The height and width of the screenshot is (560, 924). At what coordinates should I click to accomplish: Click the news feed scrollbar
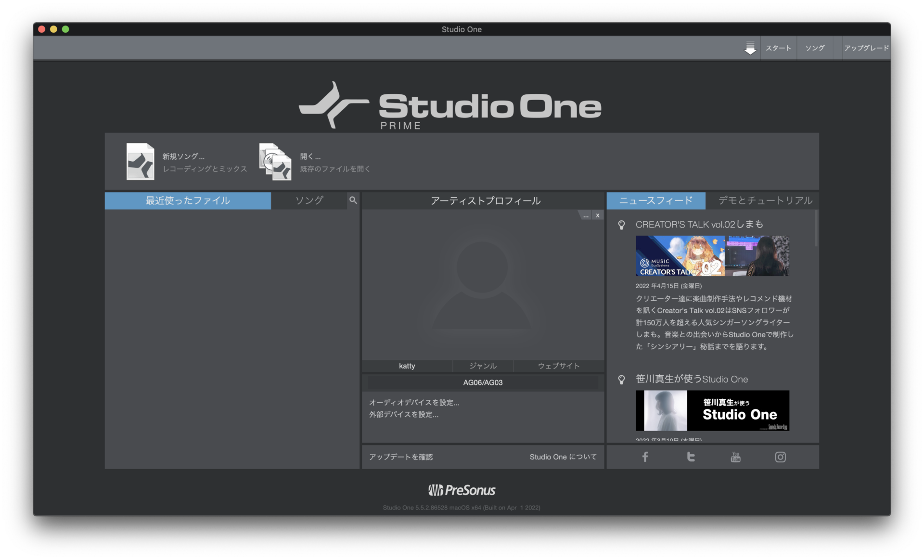click(x=816, y=229)
